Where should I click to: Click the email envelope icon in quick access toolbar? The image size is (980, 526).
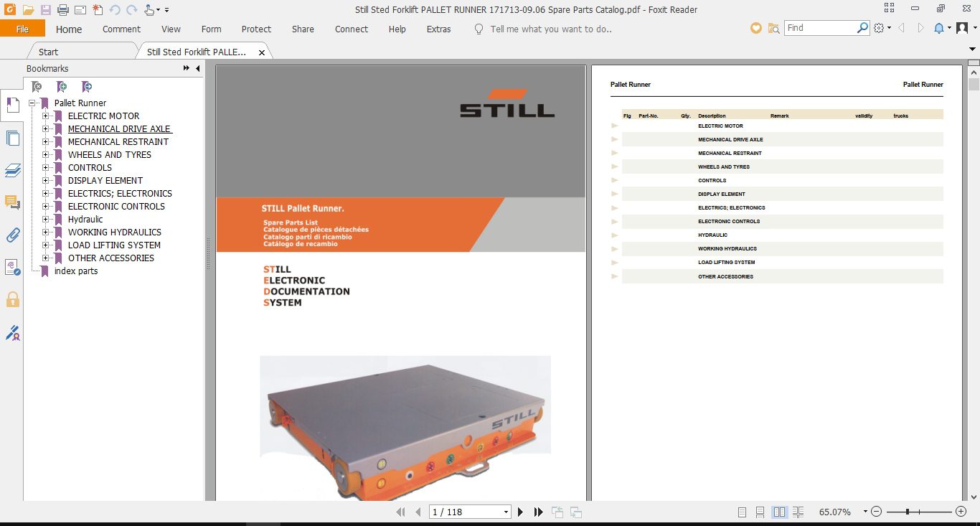click(80, 10)
